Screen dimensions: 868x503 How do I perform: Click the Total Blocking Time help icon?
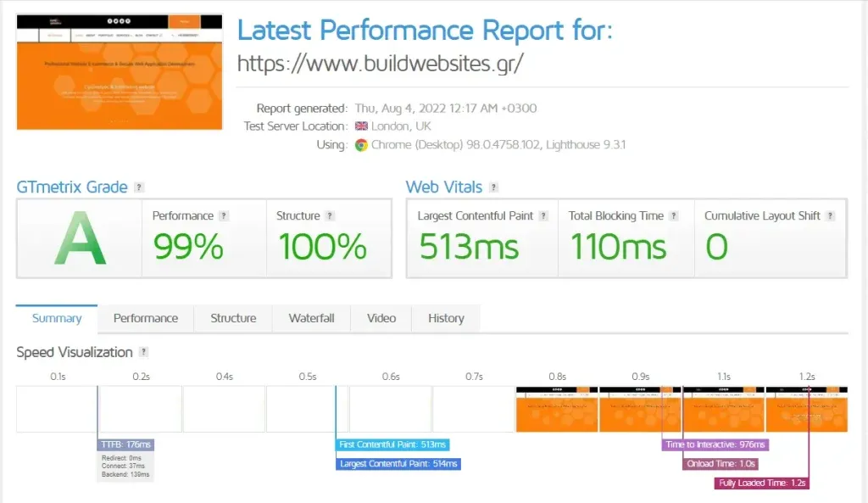676,215
